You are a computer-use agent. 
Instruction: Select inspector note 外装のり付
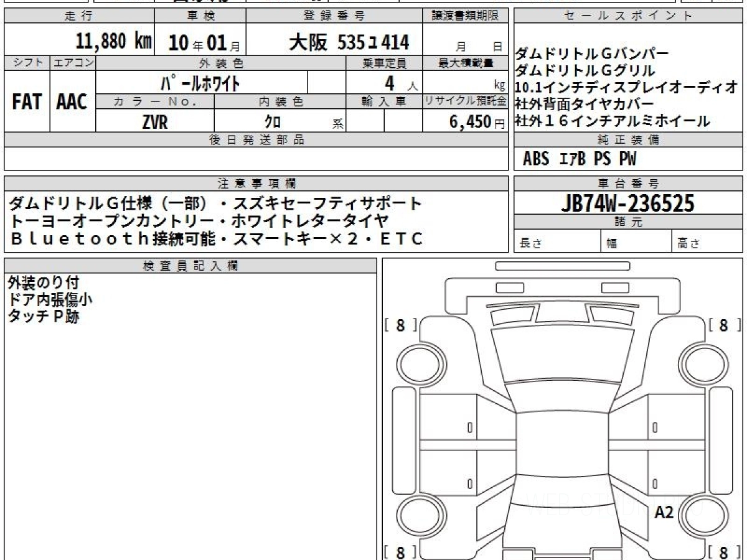tap(44, 284)
